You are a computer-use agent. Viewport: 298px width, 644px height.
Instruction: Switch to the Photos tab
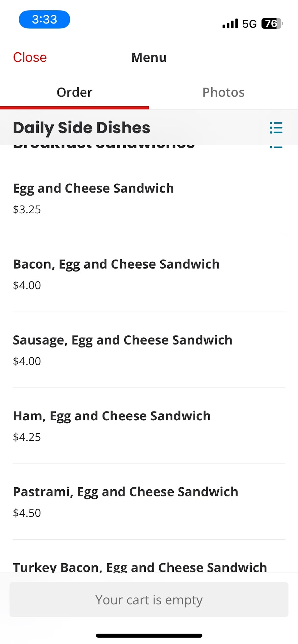223,92
